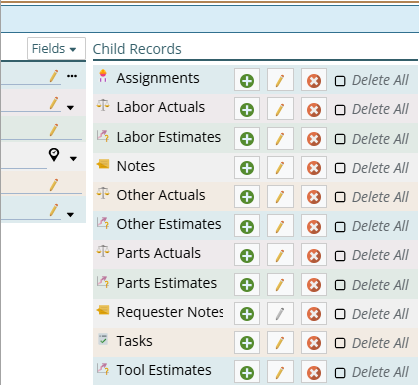Add a new Requester Notes record
The width and height of the screenshot is (419, 385).
pos(247,313)
